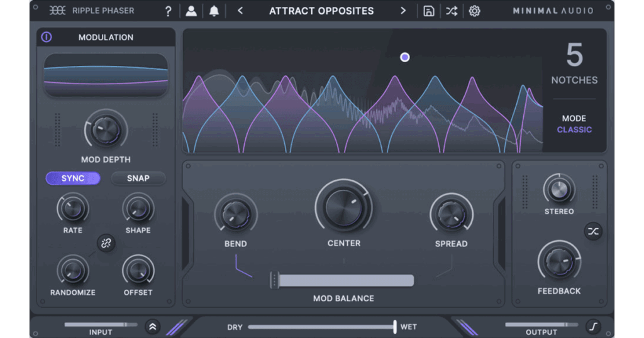Click the bend mod-curve indicator below BEND
The image size is (644, 338).
pyautogui.click(x=243, y=266)
